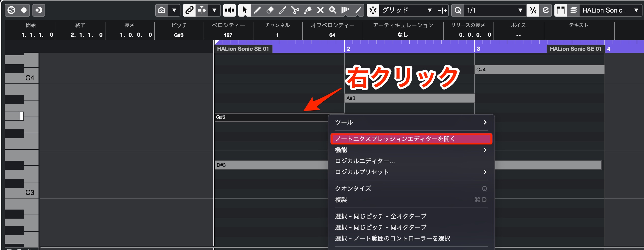Select the Split scissors tool
Viewport: 644px width, 250px height.
click(x=295, y=10)
